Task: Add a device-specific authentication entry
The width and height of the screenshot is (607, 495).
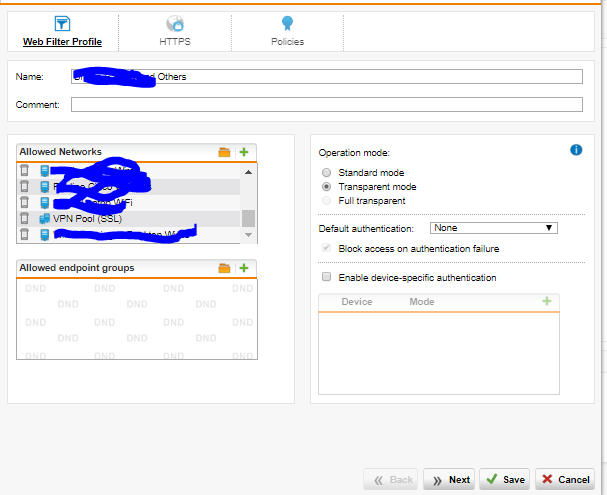Action: 547,301
